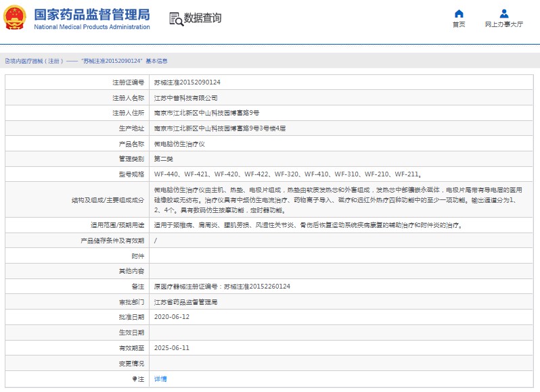Image resolution: width=540 pixels, height=392 pixels.
Task: Click the 结构及组成 description paragraph
Action: tap(338, 200)
